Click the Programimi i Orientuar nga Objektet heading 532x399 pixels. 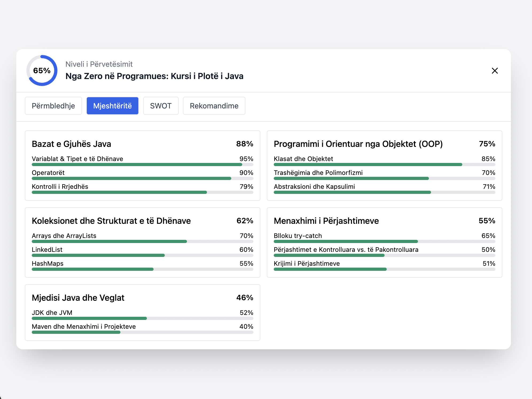coord(358,144)
